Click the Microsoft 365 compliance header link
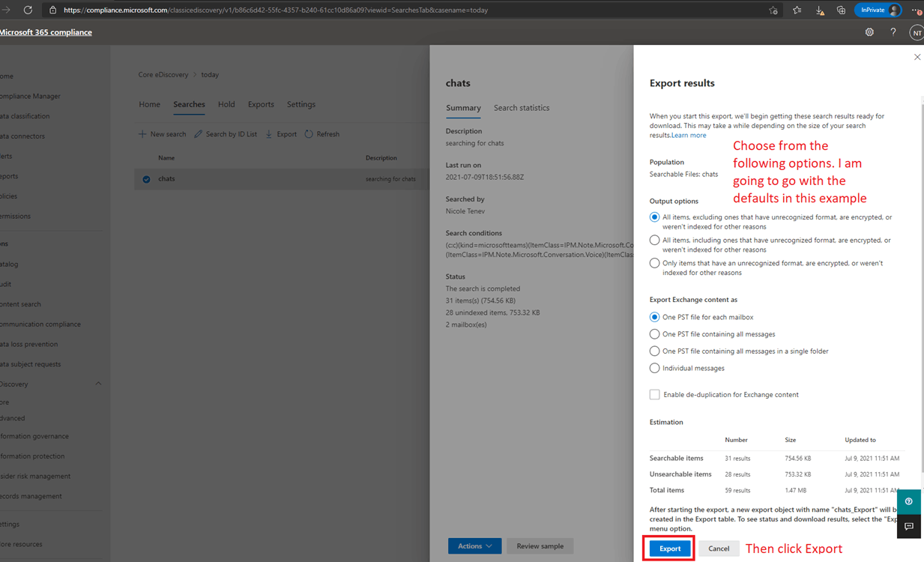924x562 pixels. tap(46, 32)
